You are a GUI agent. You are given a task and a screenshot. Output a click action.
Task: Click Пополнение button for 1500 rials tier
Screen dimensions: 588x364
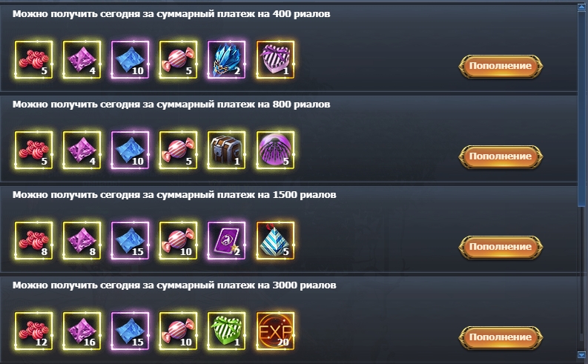tap(501, 247)
